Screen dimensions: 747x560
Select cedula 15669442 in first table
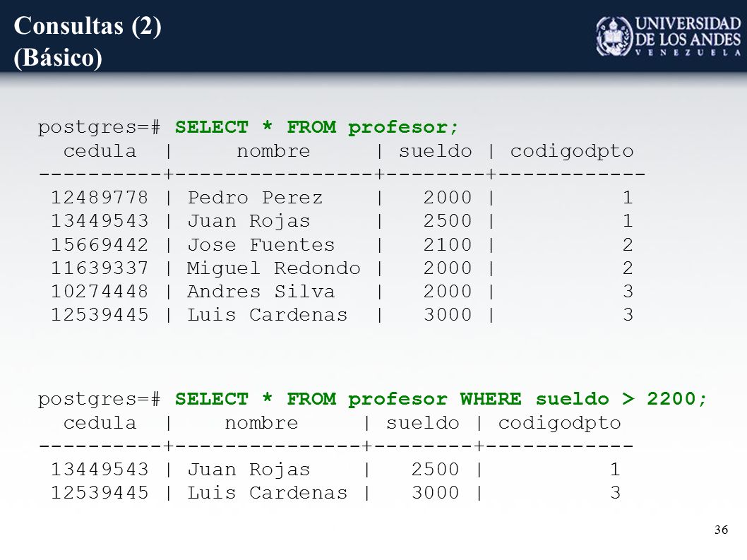click(100, 244)
